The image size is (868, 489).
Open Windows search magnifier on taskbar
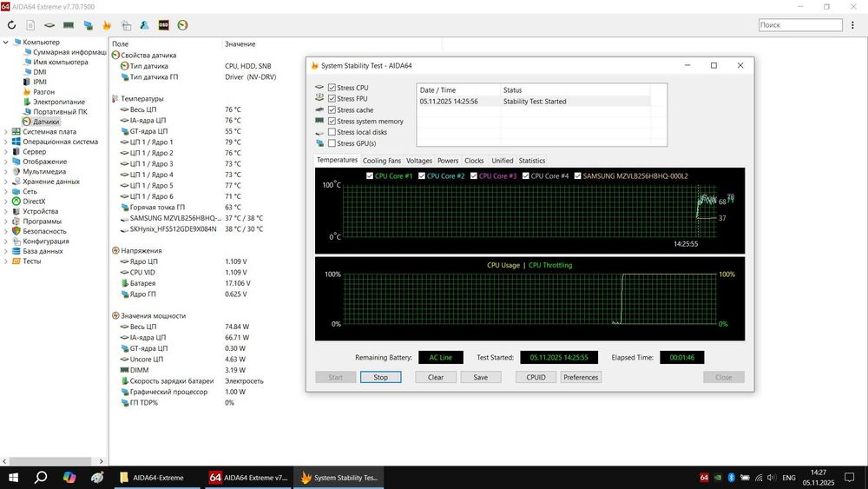(41, 478)
